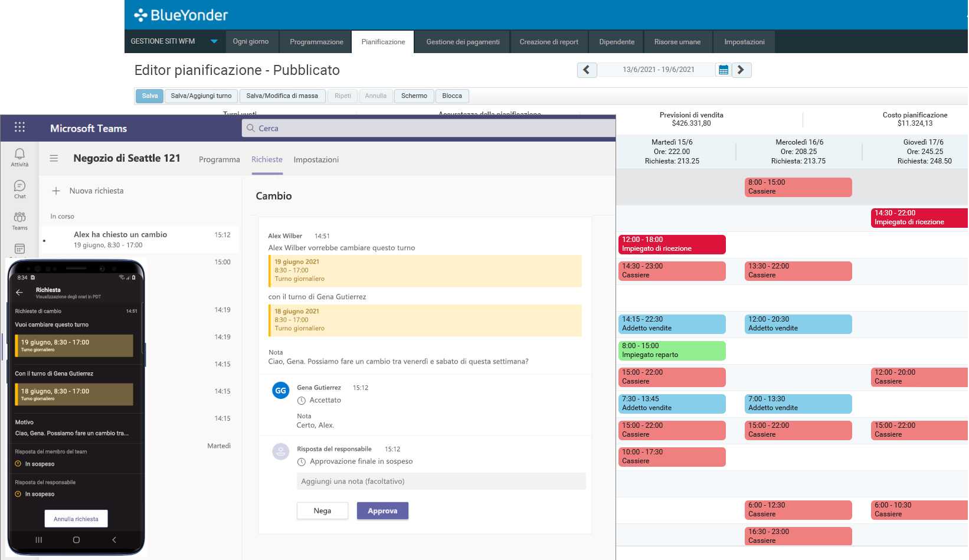Screen dimensions: 969x560
Task: Open Creazione di report tab
Action: pos(549,42)
